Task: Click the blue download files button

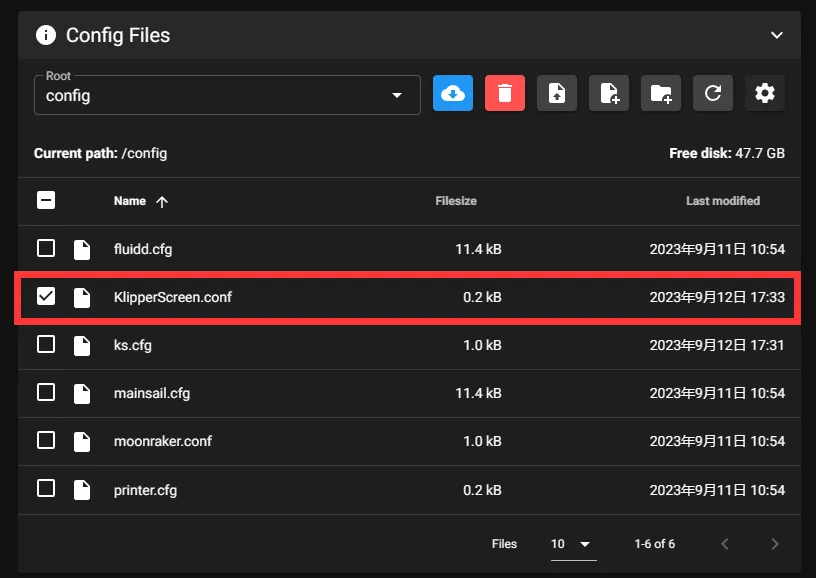Action: 453,93
